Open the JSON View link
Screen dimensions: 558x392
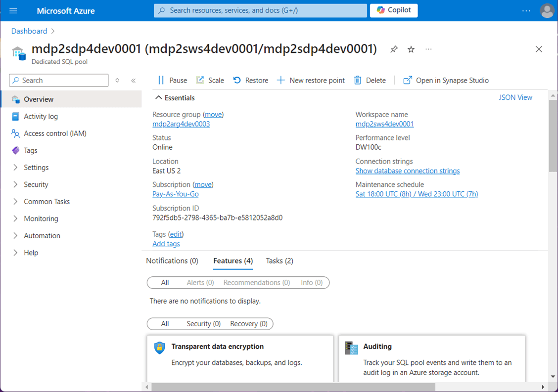(x=515, y=97)
